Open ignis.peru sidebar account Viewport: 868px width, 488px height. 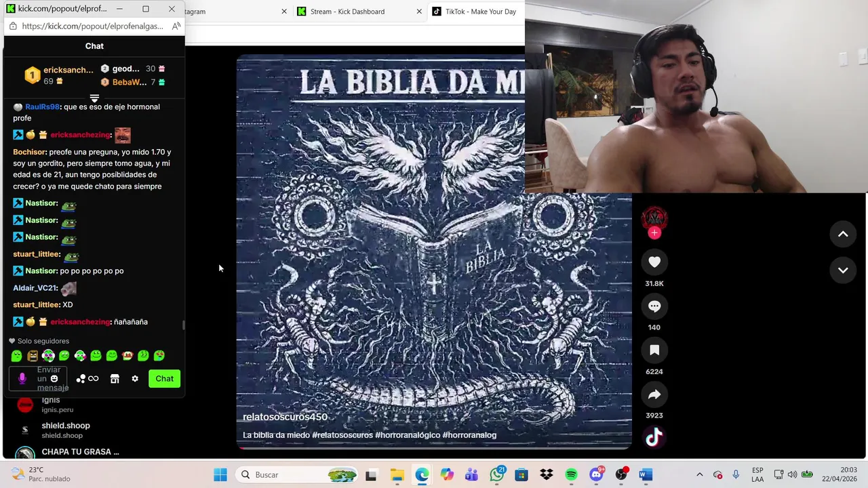(x=58, y=405)
